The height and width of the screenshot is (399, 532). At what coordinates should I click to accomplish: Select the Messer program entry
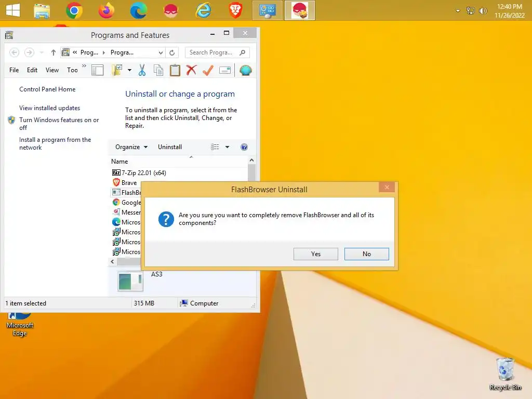[127, 212]
